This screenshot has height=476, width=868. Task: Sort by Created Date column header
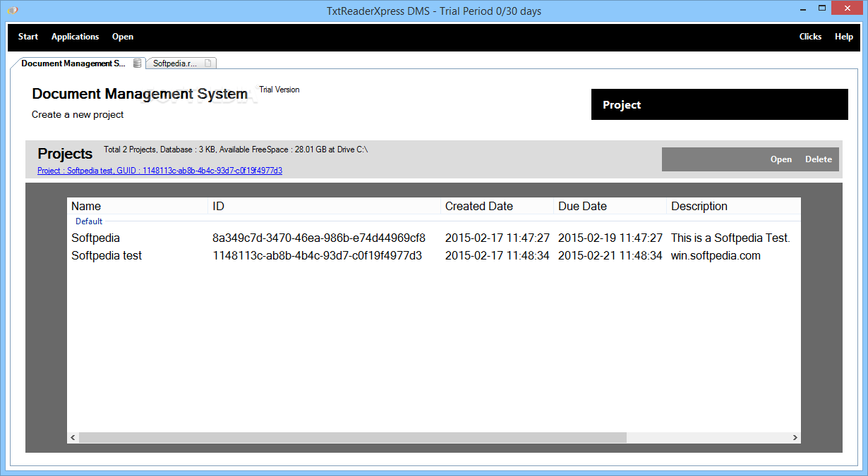[x=498, y=206]
